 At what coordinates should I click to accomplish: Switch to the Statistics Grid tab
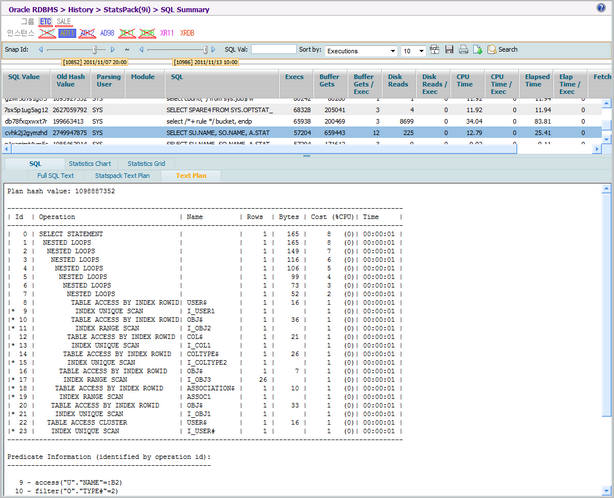coord(146,164)
